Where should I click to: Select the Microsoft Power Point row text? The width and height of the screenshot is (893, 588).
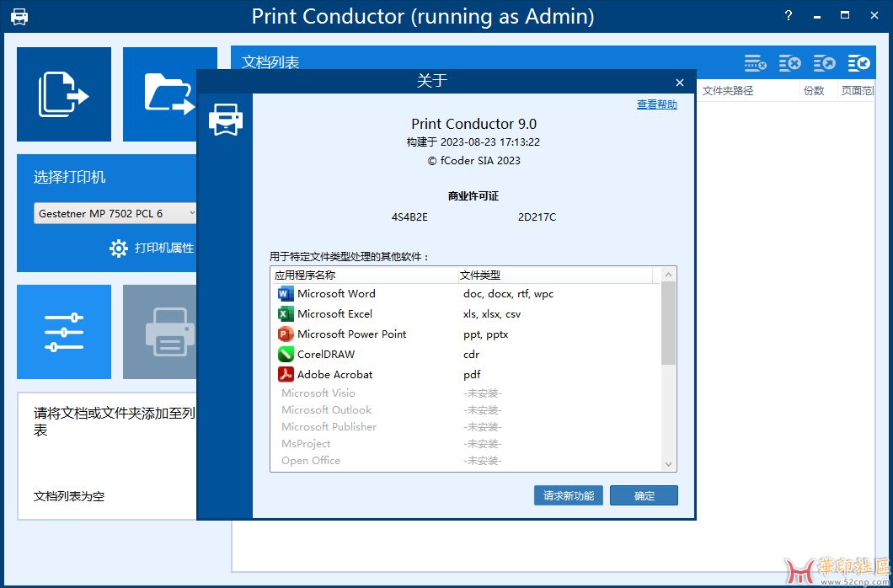click(351, 334)
